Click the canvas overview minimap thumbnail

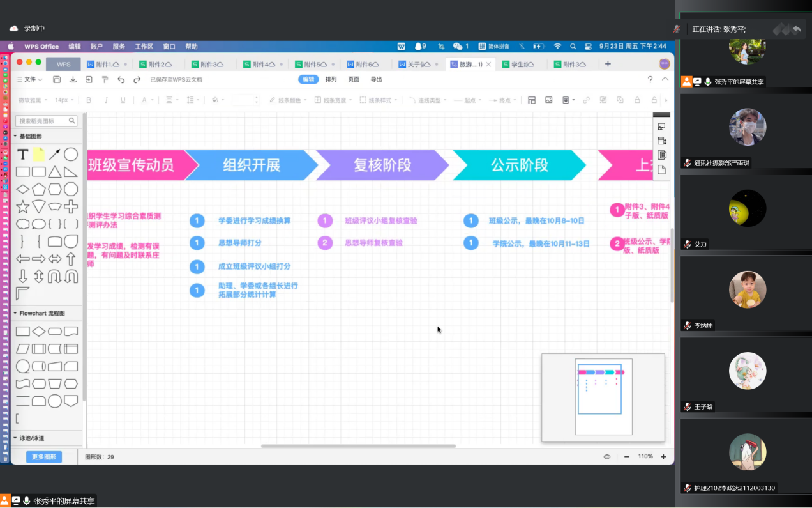click(603, 397)
